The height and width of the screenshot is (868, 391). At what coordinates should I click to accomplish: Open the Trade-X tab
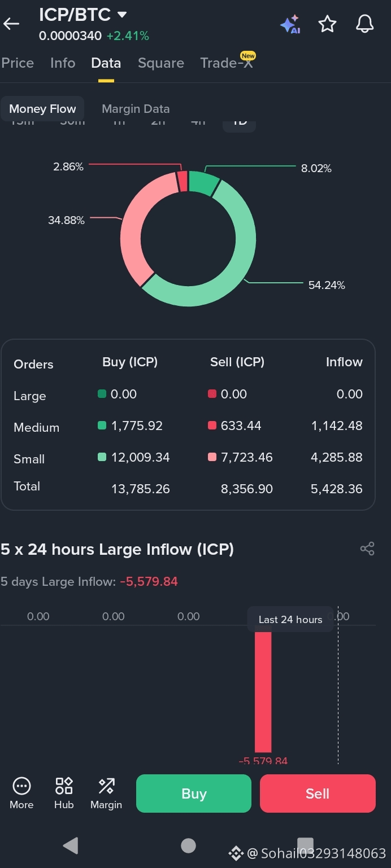click(227, 63)
